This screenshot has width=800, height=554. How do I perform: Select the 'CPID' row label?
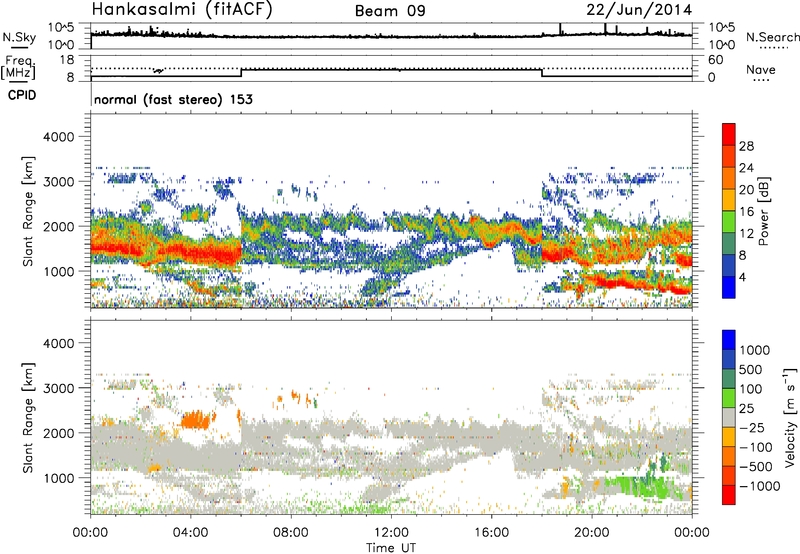[22, 95]
